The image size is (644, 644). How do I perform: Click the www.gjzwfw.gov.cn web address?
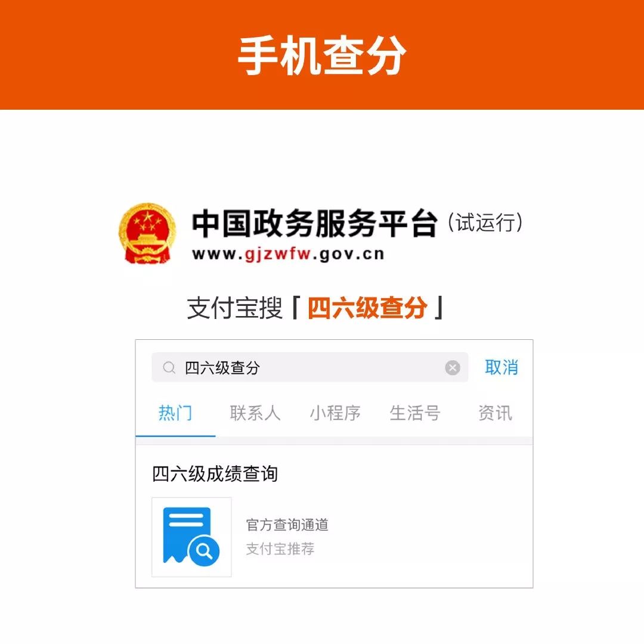[288, 254]
